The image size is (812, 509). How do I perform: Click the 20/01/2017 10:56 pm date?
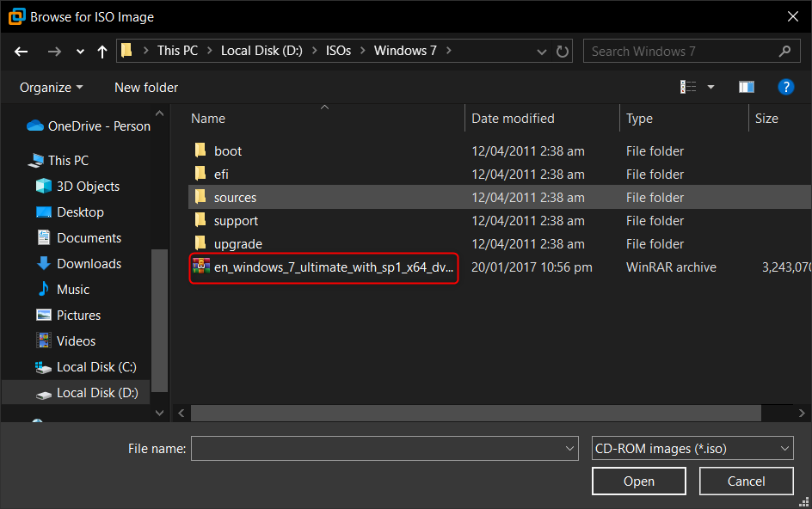[x=532, y=267]
